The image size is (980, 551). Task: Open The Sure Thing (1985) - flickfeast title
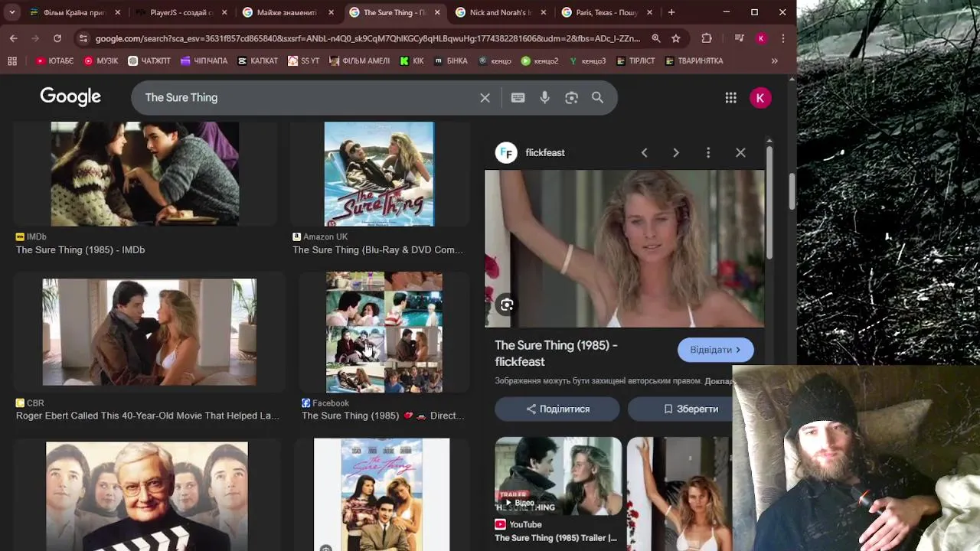tap(556, 353)
